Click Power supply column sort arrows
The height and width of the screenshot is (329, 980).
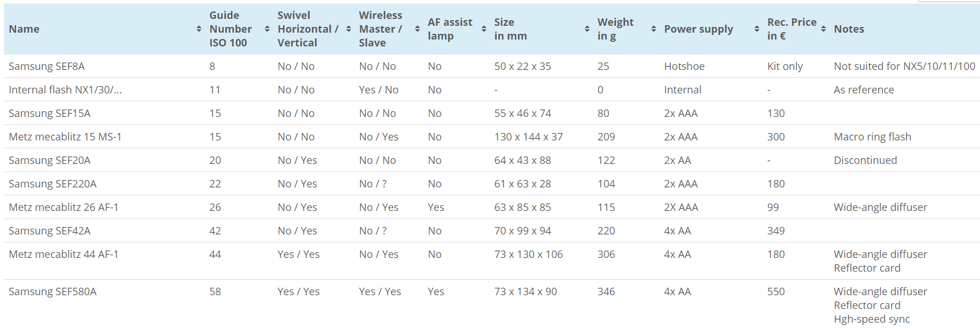[x=756, y=29]
